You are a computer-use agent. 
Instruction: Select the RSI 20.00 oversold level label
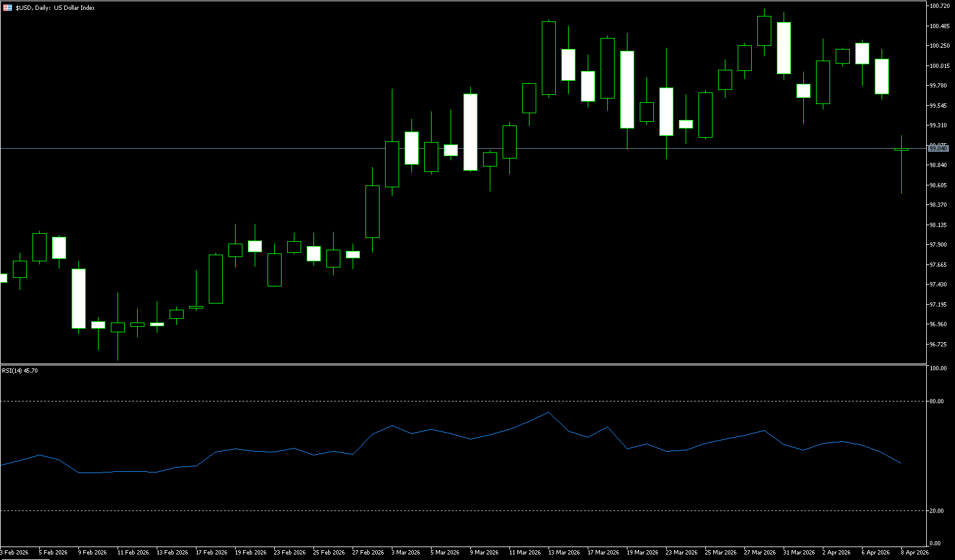point(936,511)
